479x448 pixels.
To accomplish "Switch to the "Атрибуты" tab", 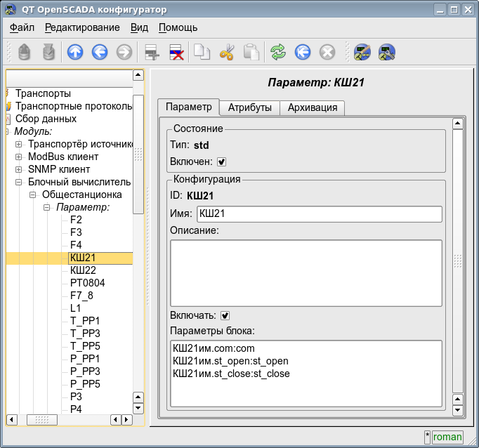I will tap(249, 107).
